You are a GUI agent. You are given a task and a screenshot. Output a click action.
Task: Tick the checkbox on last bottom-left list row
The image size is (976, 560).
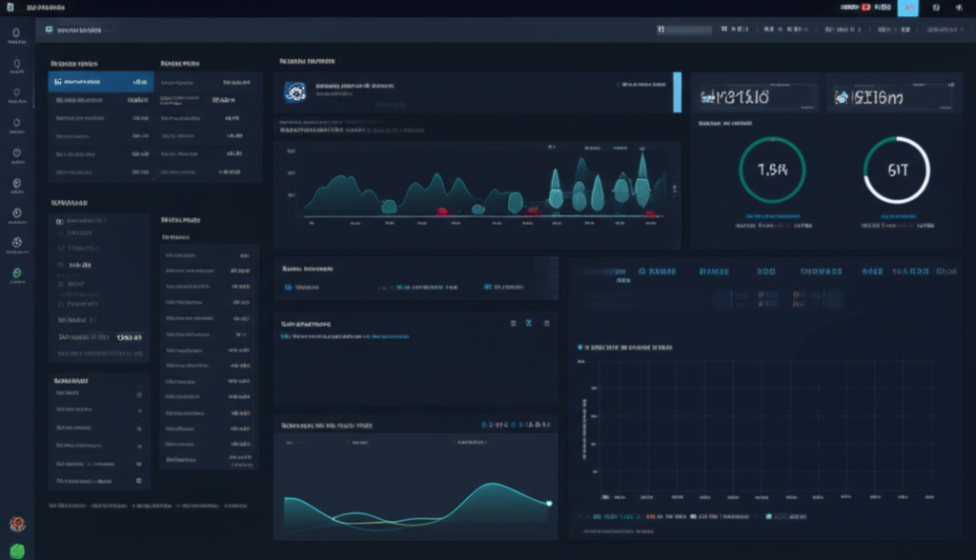click(139, 482)
